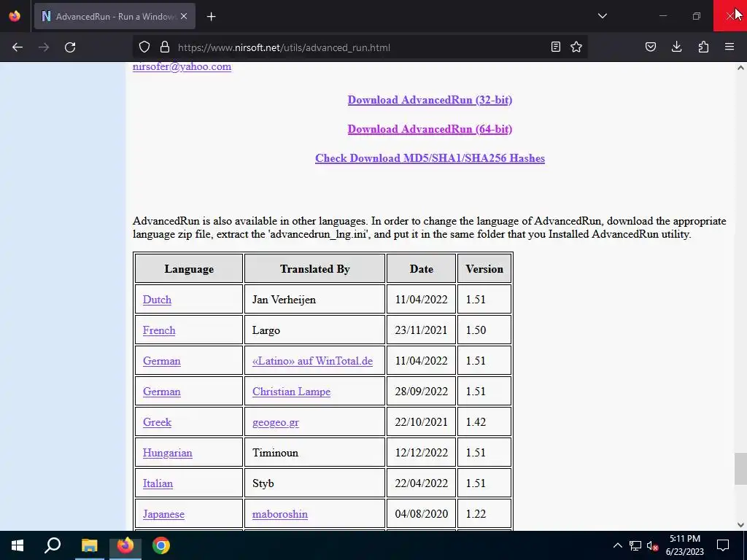The width and height of the screenshot is (747, 560).
Task: Select date 22/10/2021 cell
Action: click(422, 422)
